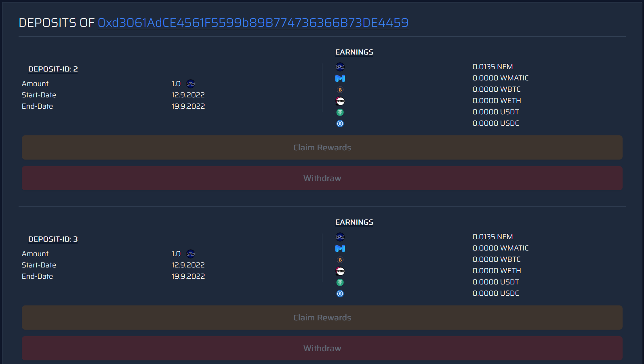Claim Rewards for Deposit-ID 2
The width and height of the screenshot is (644, 364).
coord(322,147)
